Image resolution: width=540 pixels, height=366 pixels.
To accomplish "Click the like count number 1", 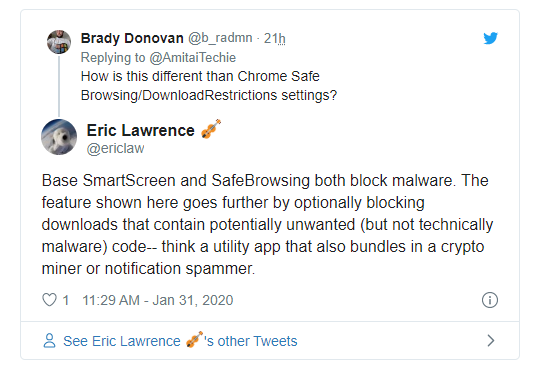I will tap(65, 300).
